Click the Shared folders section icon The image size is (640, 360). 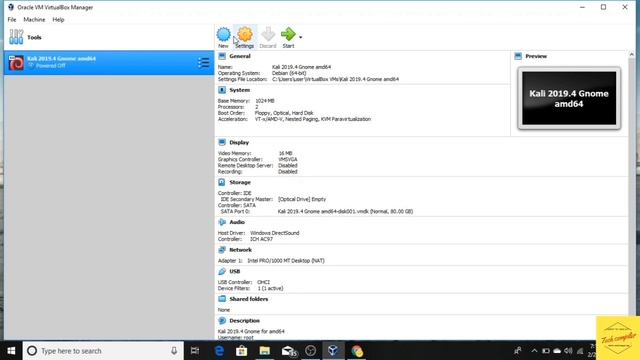coord(222,299)
